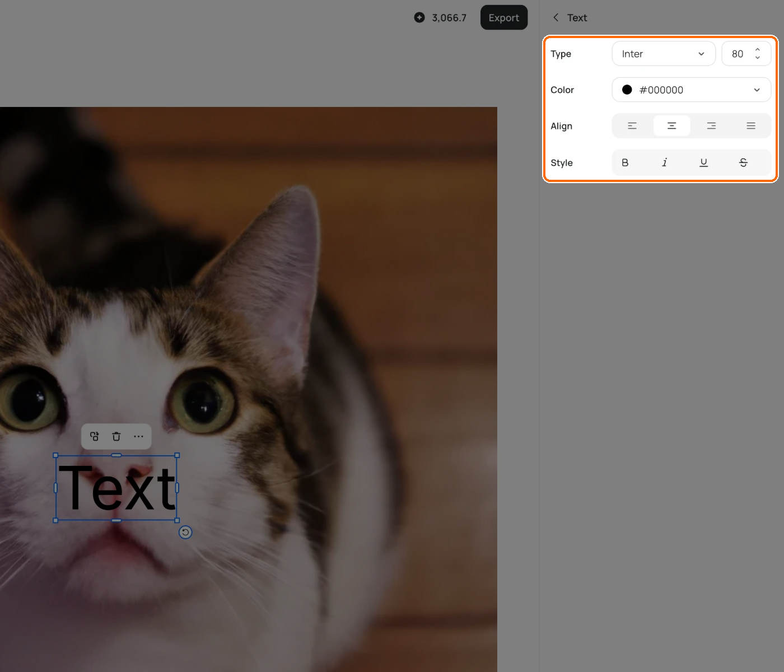Click the chevron in the color field
The height and width of the screenshot is (672, 784).
757,90
